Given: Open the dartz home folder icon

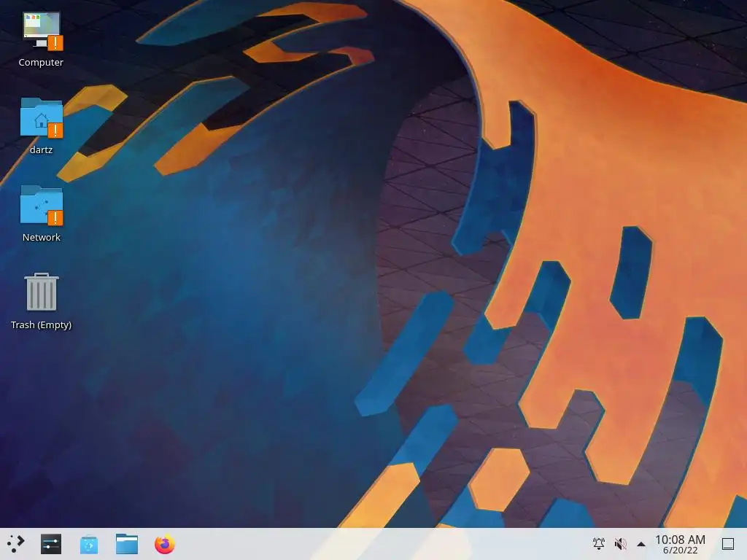Looking at the screenshot, I should pos(42,117).
